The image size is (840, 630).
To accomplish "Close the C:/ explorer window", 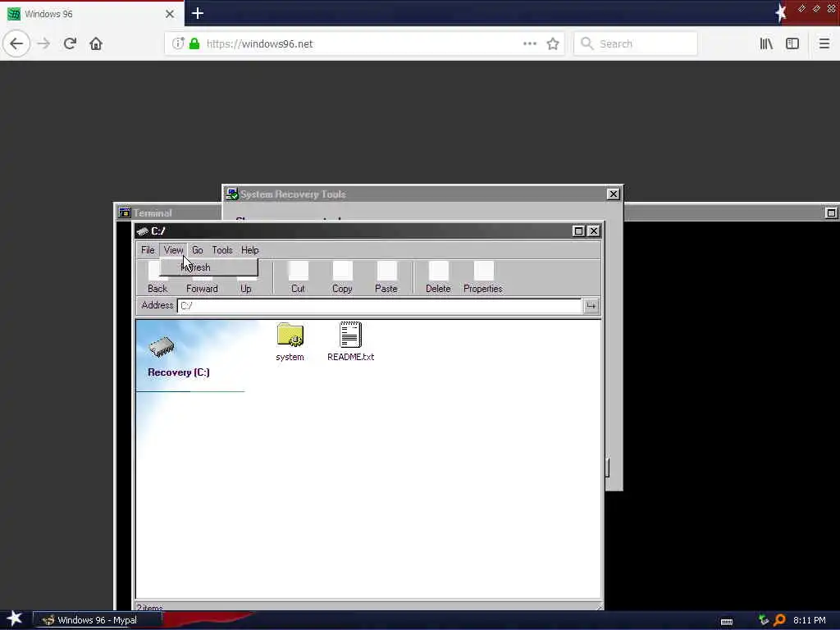I will tap(594, 231).
